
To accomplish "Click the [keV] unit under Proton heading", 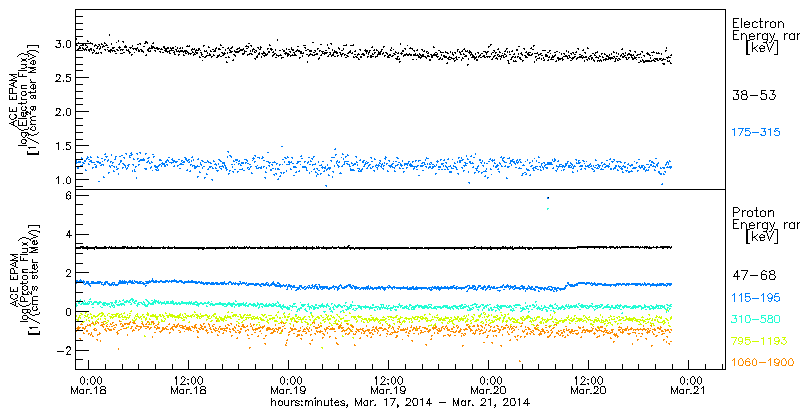I will tap(762, 237).
